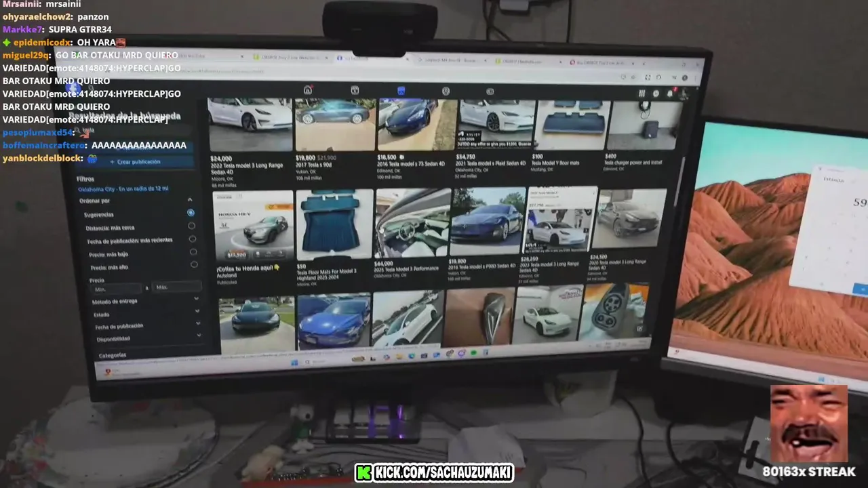Click the Crear publicación button
Viewport: 868px width, 488px height.
pos(135,162)
